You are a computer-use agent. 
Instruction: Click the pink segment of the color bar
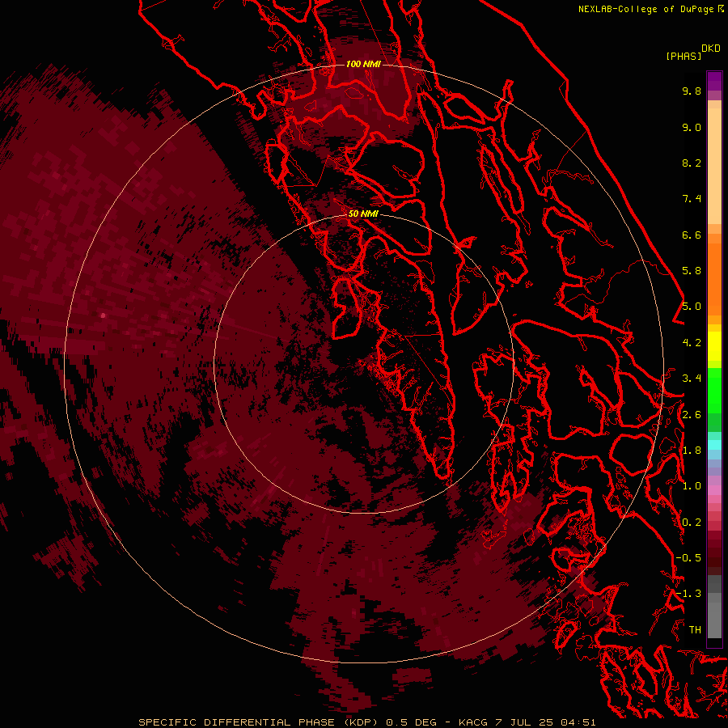(714, 490)
